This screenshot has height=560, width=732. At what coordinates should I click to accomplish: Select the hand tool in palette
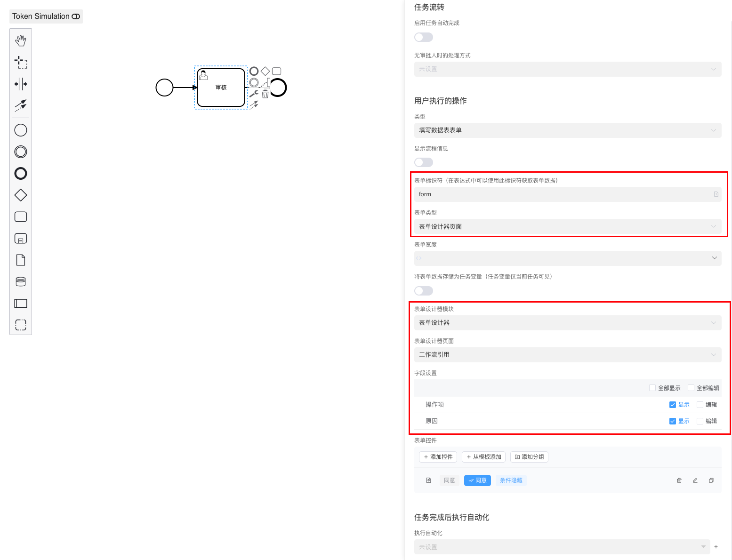point(21,41)
